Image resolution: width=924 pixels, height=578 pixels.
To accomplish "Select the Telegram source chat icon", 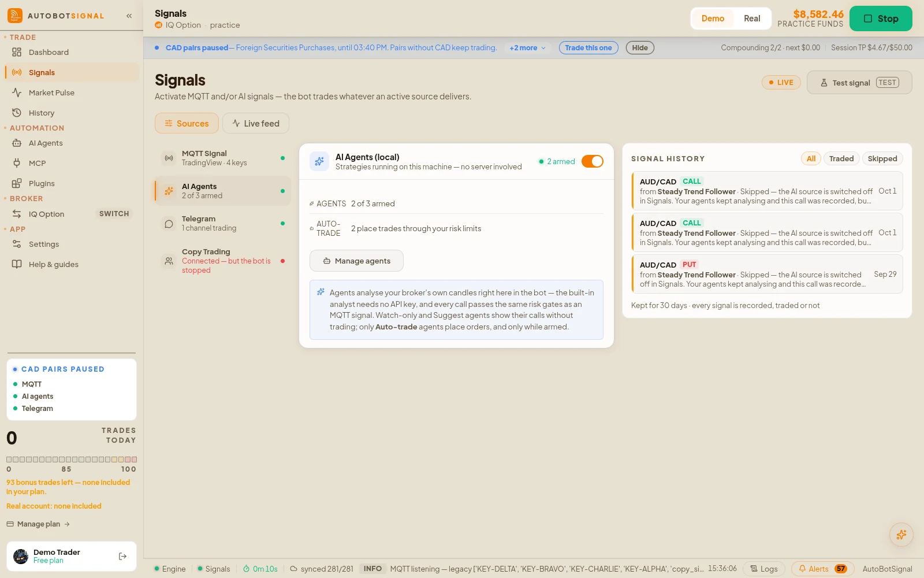I will pyautogui.click(x=169, y=224).
